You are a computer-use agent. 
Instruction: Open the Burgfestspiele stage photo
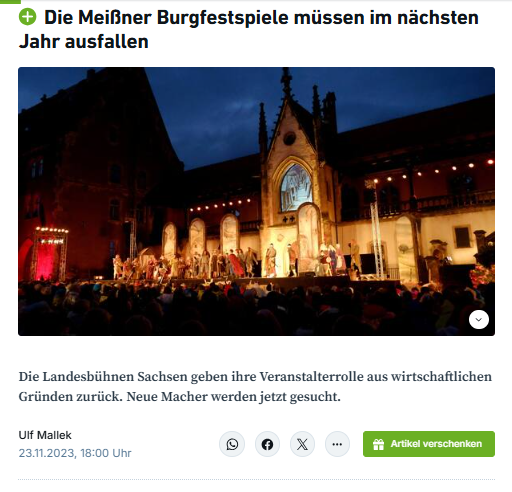click(256, 201)
